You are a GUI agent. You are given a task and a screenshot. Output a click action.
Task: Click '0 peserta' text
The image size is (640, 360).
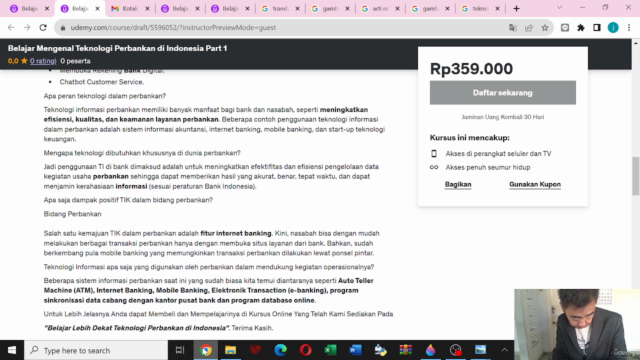tap(76, 61)
